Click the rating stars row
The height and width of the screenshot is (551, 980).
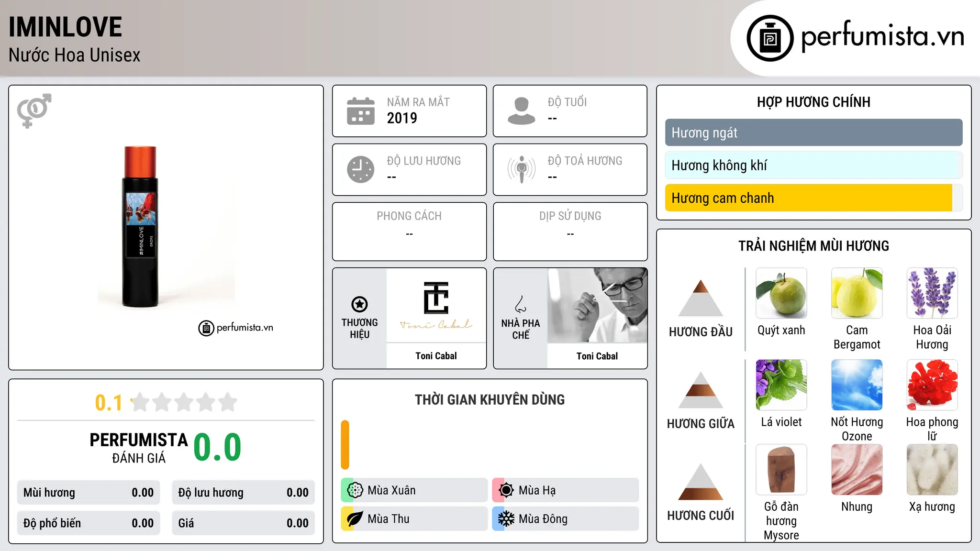point(184,402)
